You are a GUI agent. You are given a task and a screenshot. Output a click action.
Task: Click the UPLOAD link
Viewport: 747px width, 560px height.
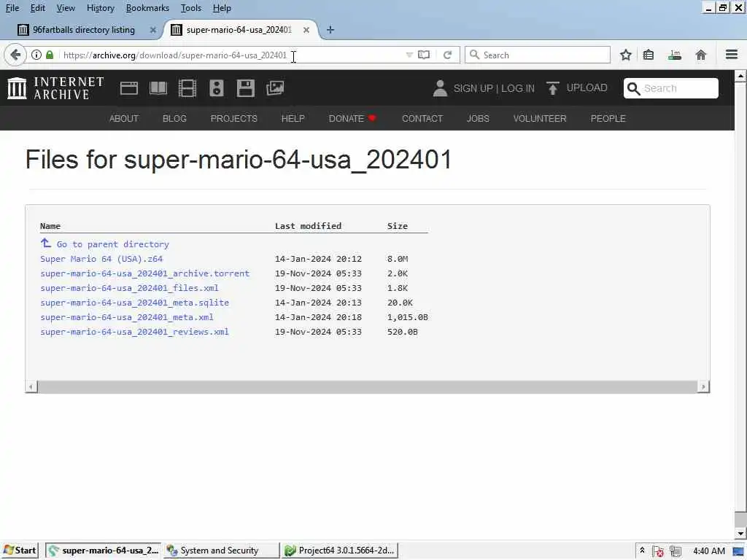[587, 88]
